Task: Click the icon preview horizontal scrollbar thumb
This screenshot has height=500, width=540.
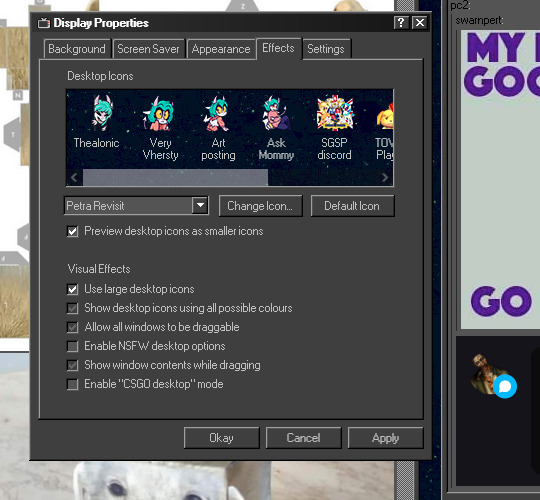Action: [175, 177]
